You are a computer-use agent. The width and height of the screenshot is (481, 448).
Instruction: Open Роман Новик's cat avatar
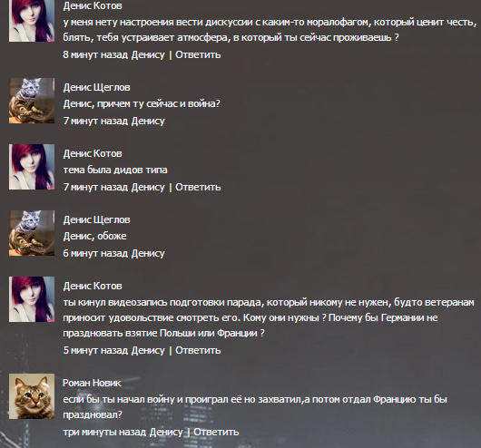[x=32, y=396]
